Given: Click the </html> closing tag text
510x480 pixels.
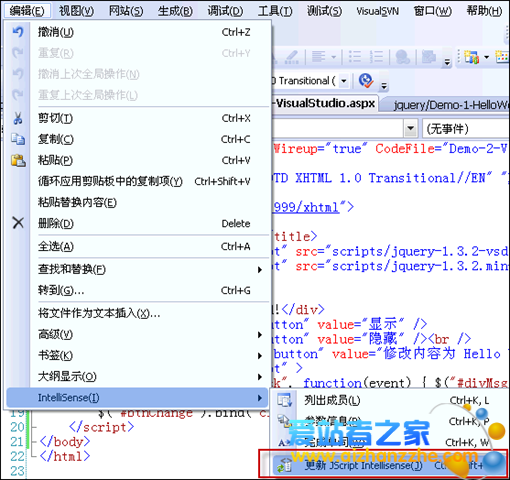Looking at the screenshot, I should pyautogui.click(x=65, y=456).
